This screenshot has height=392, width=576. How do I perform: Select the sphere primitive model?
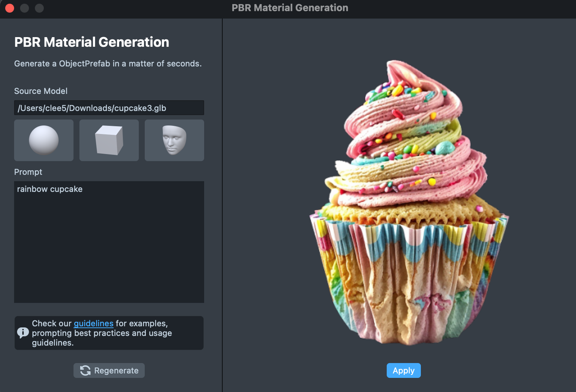pos(44,140)
